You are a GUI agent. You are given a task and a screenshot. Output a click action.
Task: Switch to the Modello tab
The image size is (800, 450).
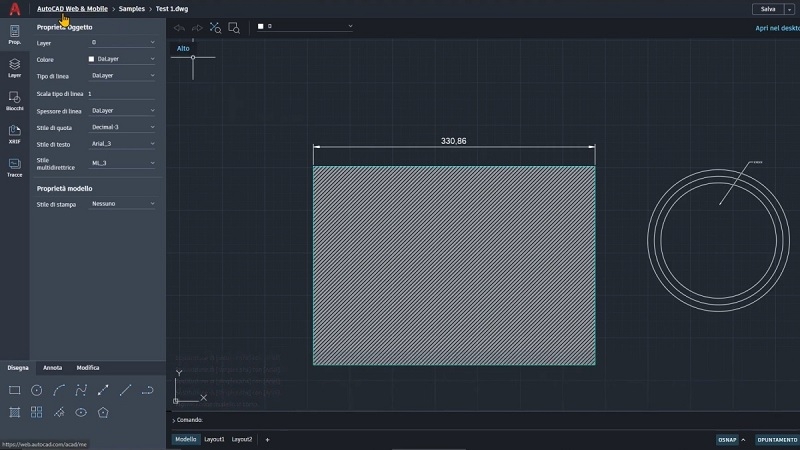(186, 439)
